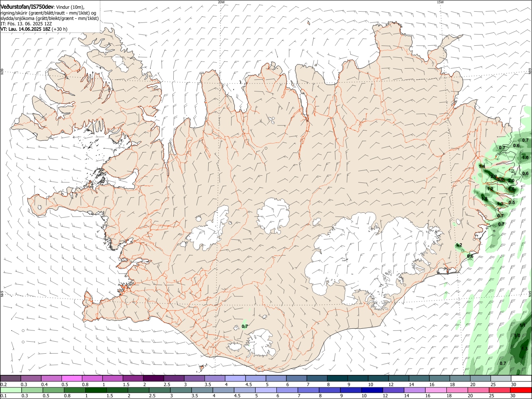Select the dark purple snow swatch labeled 2
The height and width of the screenshot is (399, 532).
153,378
